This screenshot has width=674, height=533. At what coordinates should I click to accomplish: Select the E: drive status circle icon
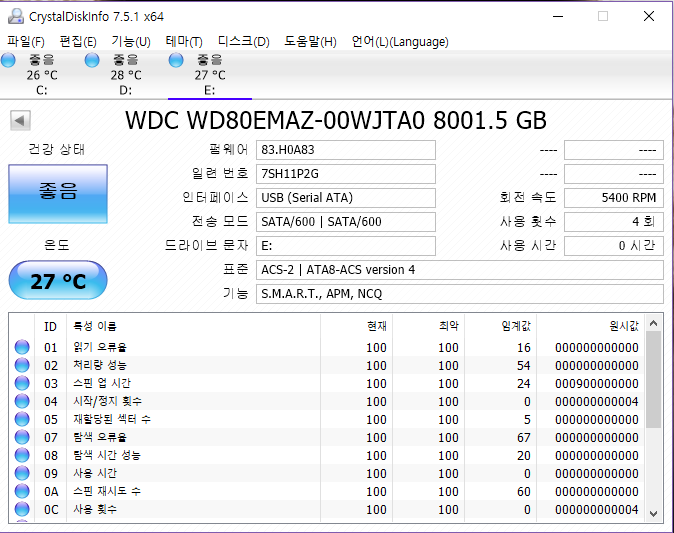coord(176,60)
